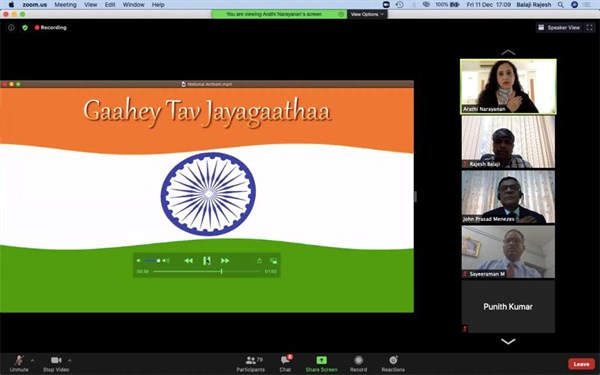
Task: Click the panel divider handle beside shared screen
Action: point(415,197)
